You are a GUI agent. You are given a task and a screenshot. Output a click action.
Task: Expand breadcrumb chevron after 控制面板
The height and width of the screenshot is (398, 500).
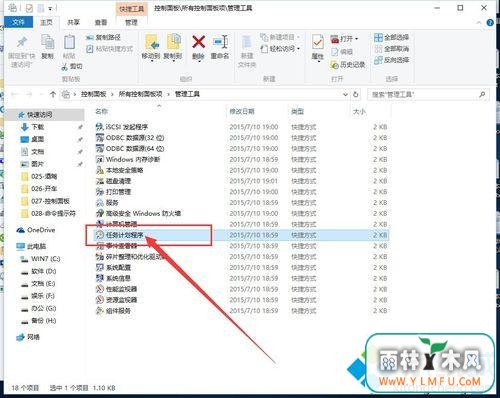(112, 95)
